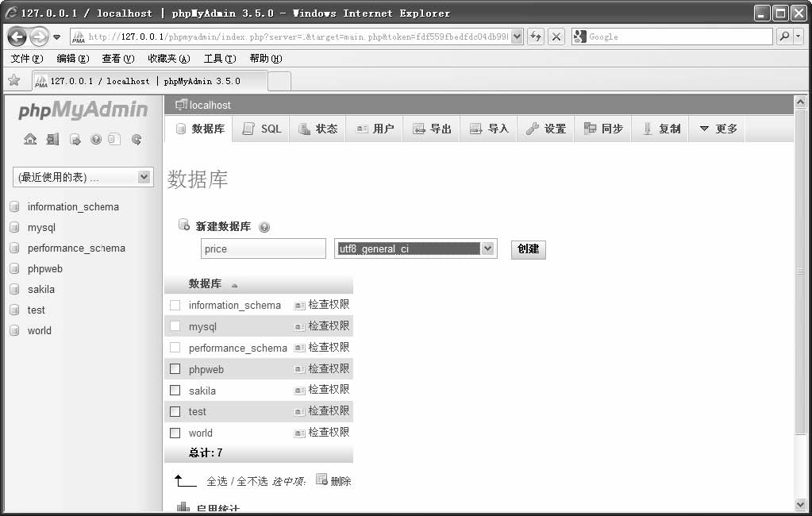Check the world database checkbox
Viewport: 812px width, 516px height.
(175, 433)
